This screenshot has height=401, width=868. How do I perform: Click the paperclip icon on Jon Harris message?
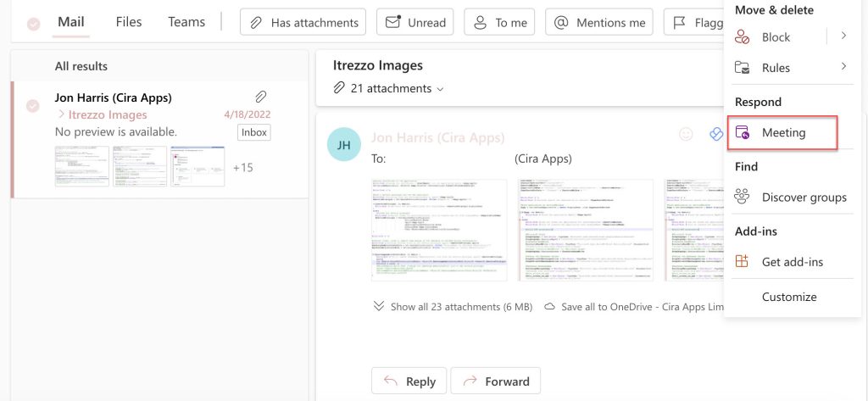click(261, 97)
